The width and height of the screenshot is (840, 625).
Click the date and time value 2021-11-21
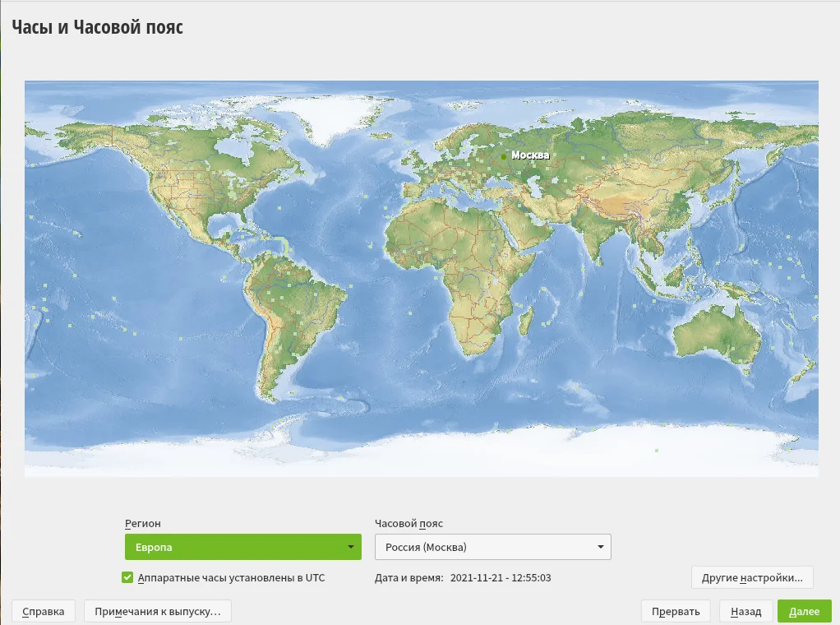(501, 578)
